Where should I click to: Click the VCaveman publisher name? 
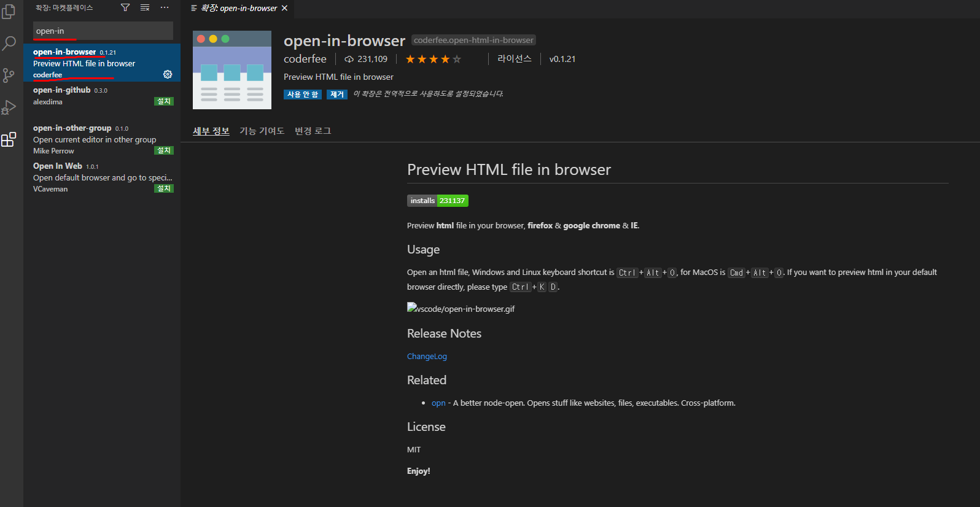[50, 189]
